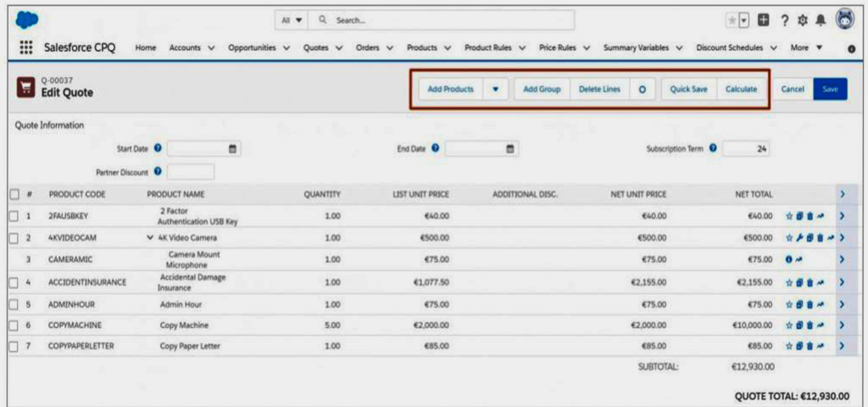
Task: Click into the global Search field
Action: point(441,20)
